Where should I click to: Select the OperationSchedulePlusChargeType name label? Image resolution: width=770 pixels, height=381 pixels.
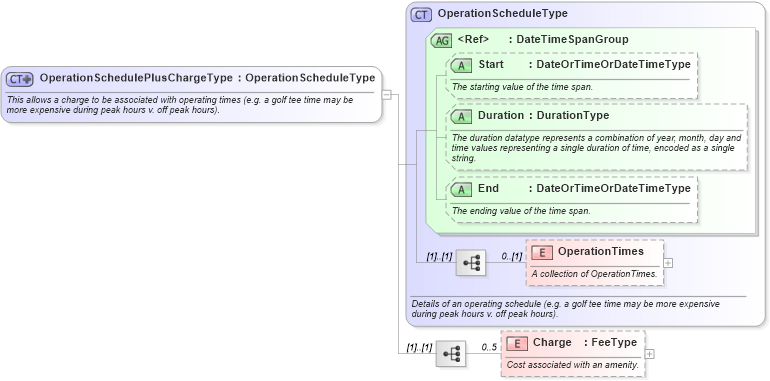[136, 78]
